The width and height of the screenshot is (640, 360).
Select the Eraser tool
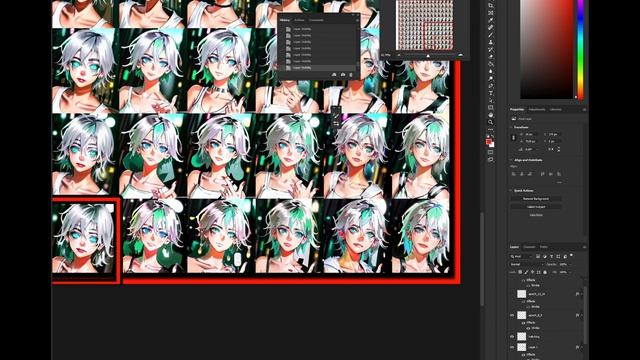coord(491,57)
